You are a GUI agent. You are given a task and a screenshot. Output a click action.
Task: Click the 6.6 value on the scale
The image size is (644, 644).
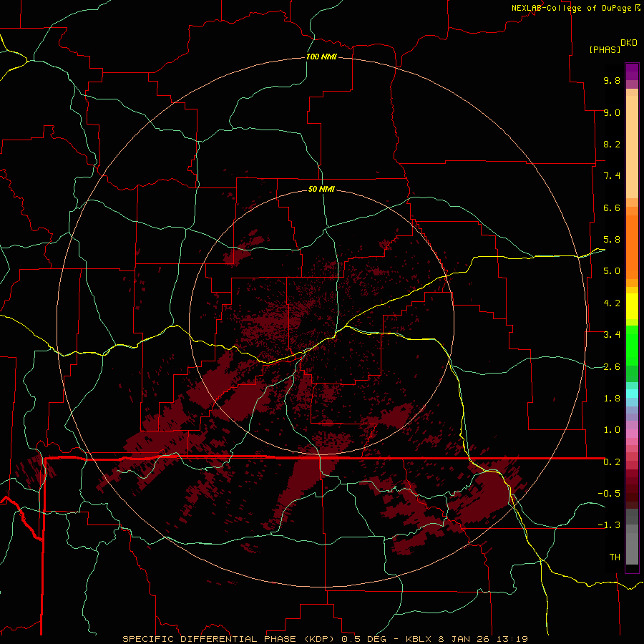(612, 208)
